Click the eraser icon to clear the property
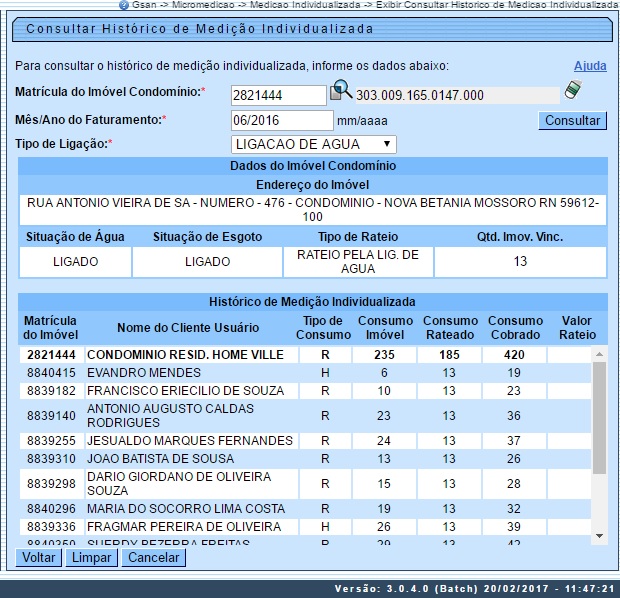620x598 pixels. (x=573, y=90)
